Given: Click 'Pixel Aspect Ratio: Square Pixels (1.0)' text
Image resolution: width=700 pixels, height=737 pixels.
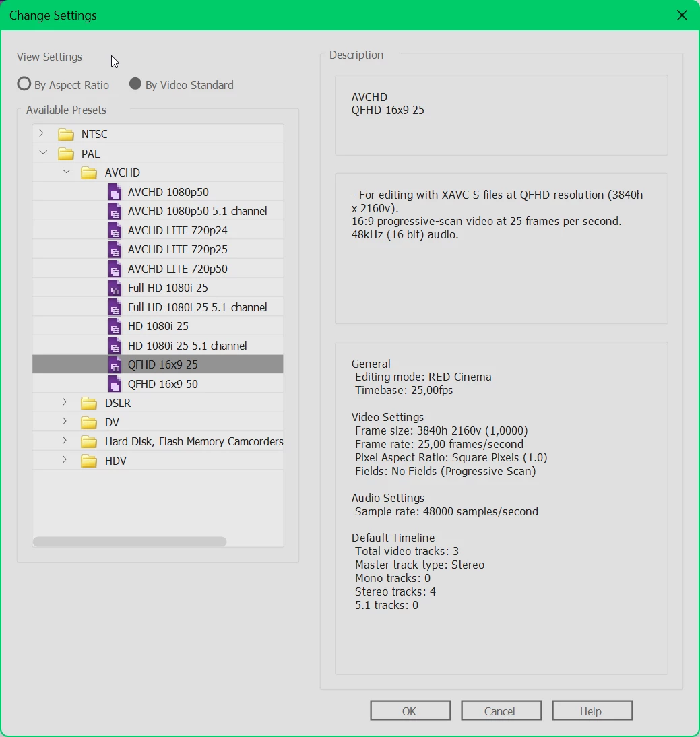Looking at the screenshot, I should (x=451, y=458).
